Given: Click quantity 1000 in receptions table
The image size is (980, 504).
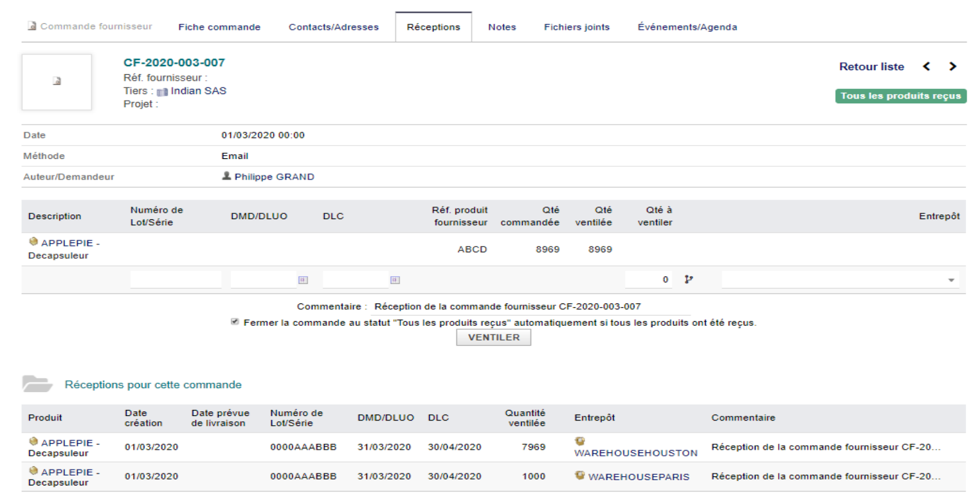Looking at the screenshot, I should coord(534,476).
